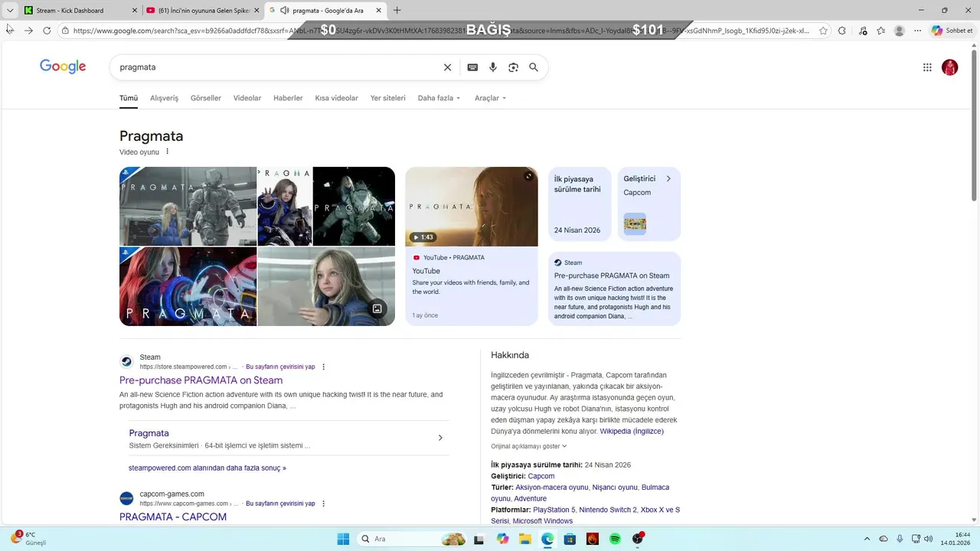This screenshot has width=980, height=551.
Task: Open the on-screen keyboard input tool
Action: [x=472, y=67]
